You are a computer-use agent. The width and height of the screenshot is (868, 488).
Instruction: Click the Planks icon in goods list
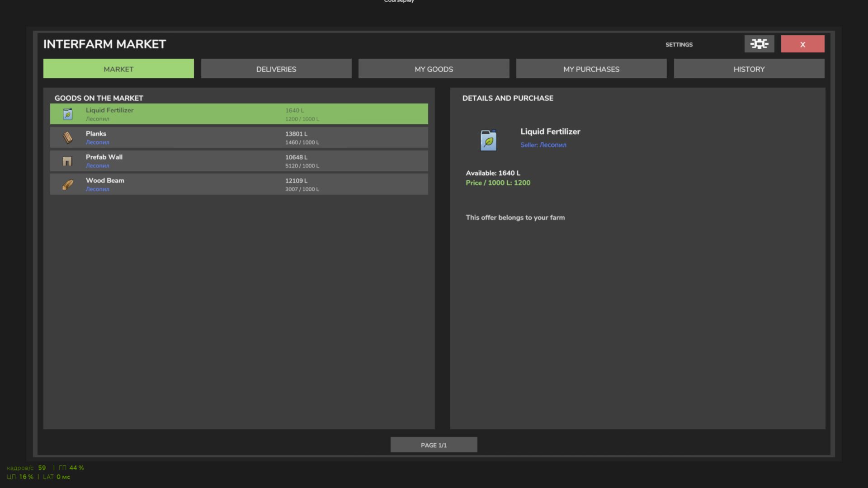tap(67, 137)
